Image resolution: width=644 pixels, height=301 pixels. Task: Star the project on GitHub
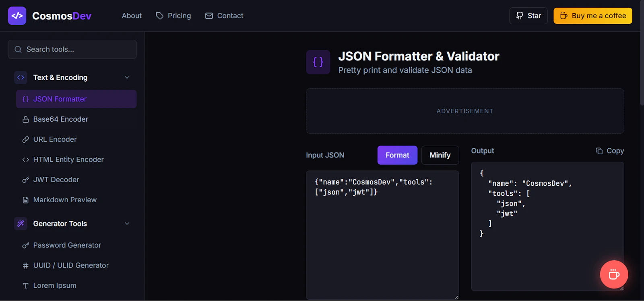tap(528, 16)
